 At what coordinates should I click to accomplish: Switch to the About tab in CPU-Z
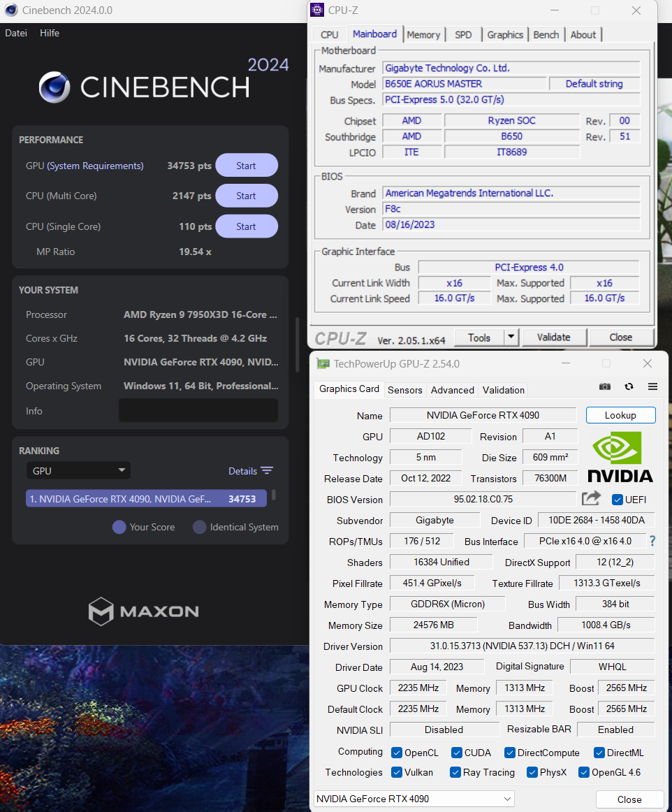(x=583, y=35)
